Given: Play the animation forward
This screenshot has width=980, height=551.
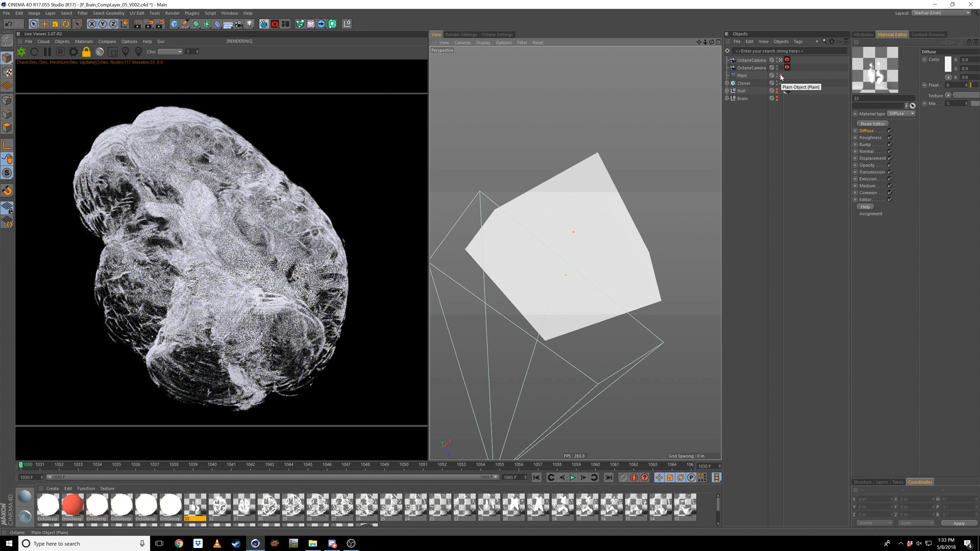Looking at the screenshot, I should (572, 478).
